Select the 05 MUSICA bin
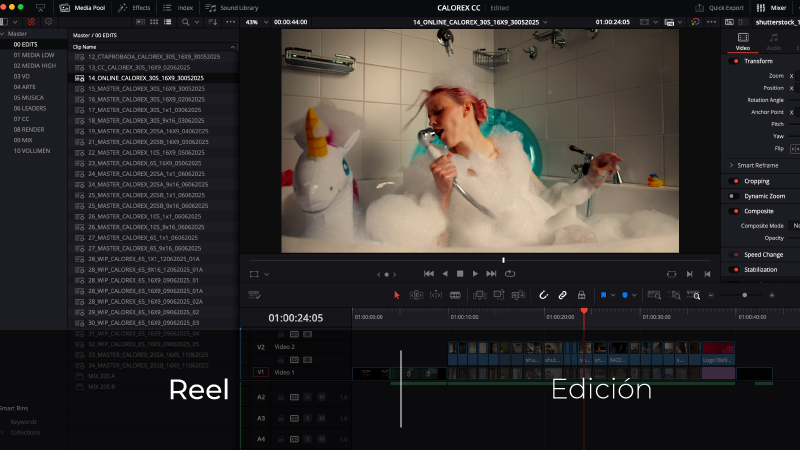Viewport: 800px width, 450px height. (x=29, y=97)
